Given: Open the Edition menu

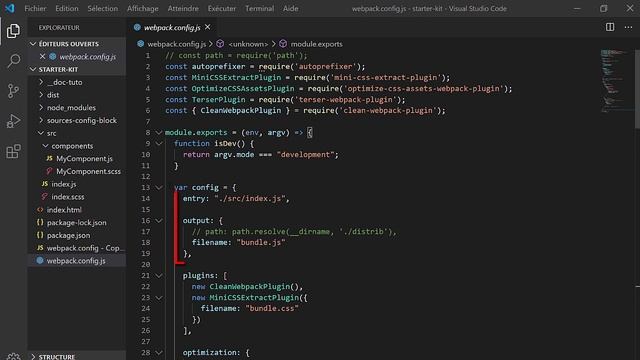Looking at the screenshot, I should coord(67,8).
